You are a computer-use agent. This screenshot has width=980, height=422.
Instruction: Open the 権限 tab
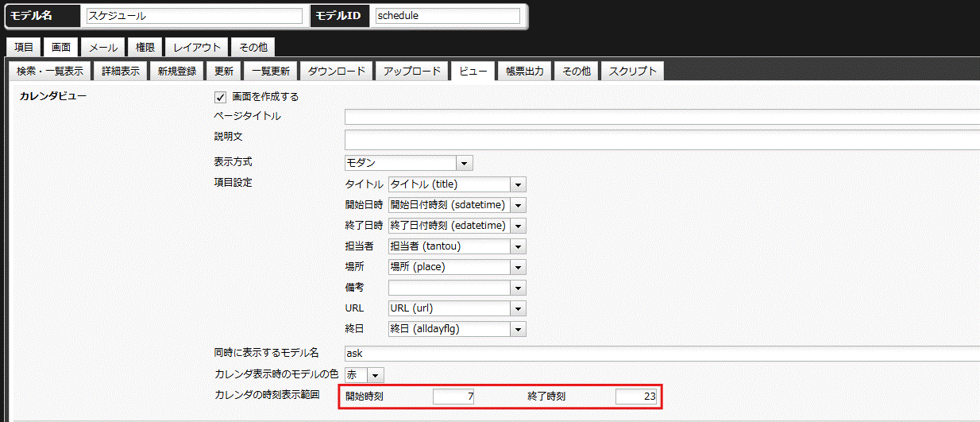pyautogui.click(x=145, y=48)
